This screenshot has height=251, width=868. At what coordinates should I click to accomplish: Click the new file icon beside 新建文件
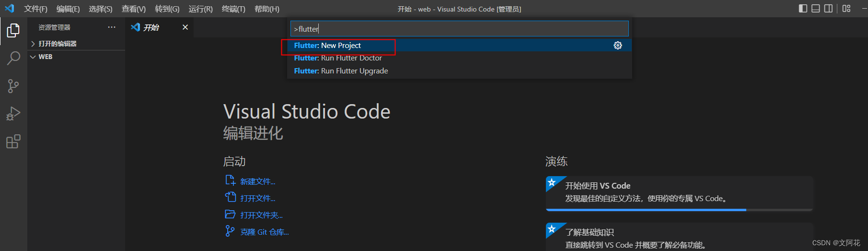tap(231, 180)
